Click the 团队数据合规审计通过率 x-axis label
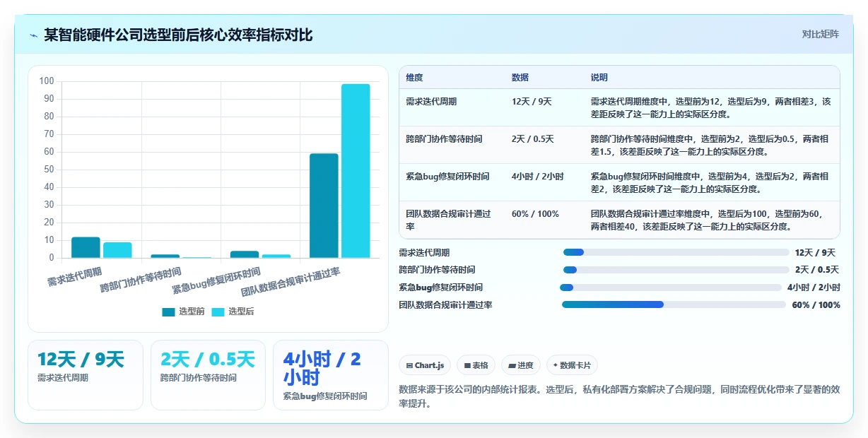 click(291, 281)
